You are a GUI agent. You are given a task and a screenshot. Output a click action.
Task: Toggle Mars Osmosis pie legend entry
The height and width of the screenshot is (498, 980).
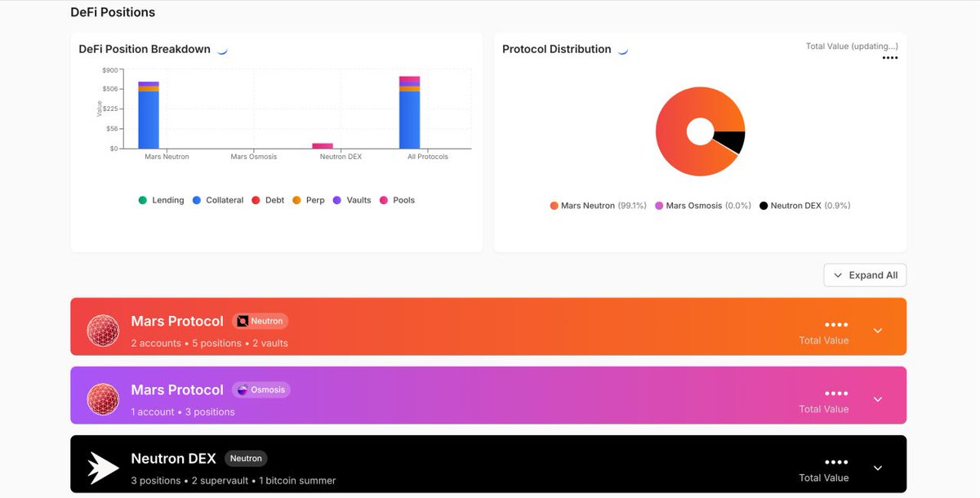pos(703,206)
